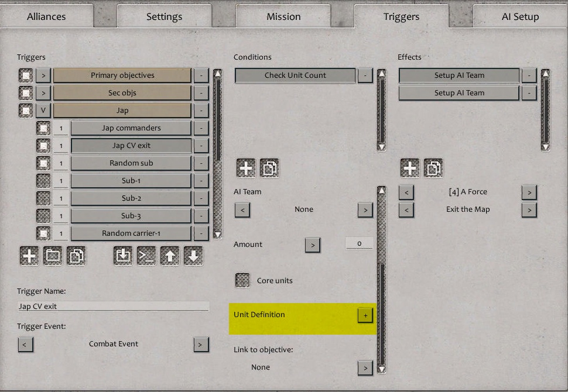568x392 pixels.
Task: Click the Triggers list scrollbar
Action: [x=217, y=154]
